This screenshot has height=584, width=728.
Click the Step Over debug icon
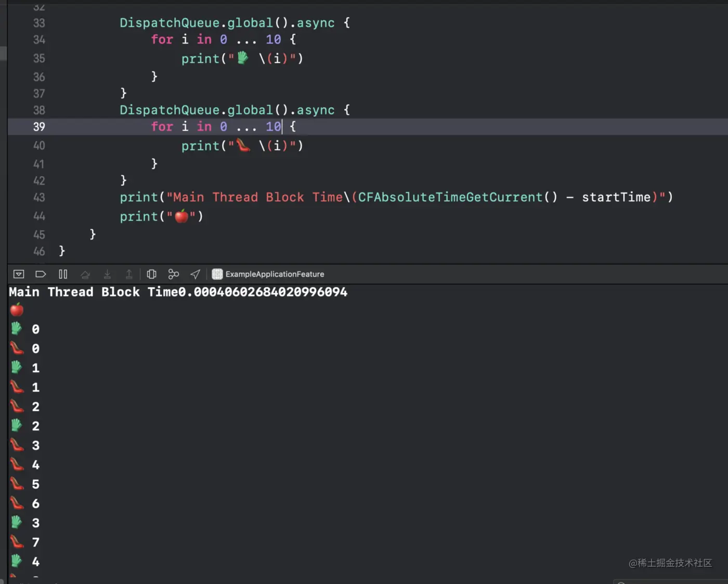(85, 274)
